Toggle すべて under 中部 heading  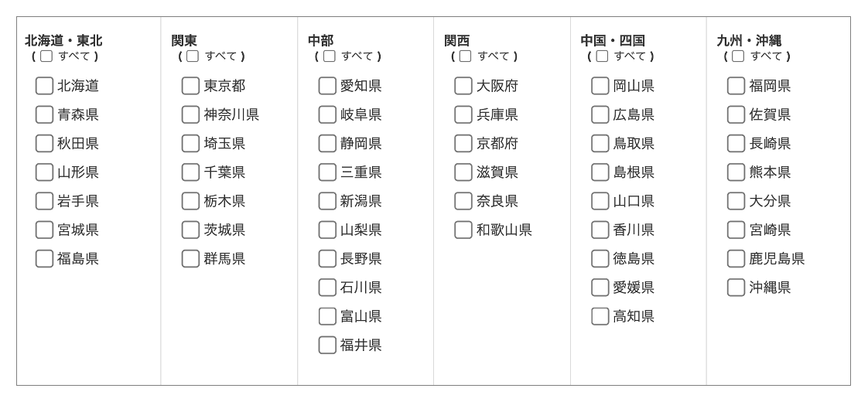(x=329, y=56)
